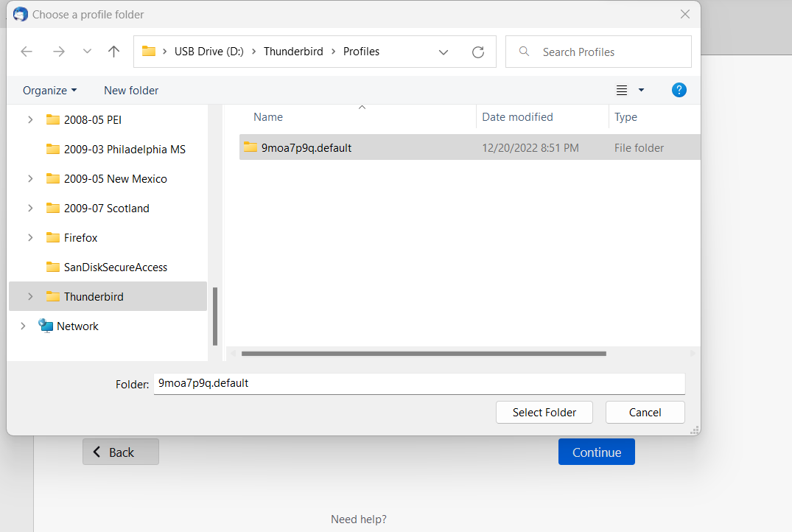Expand the Thunderbird folder tree node
This screenshot has height=532, width=792.
coord(30,296)
